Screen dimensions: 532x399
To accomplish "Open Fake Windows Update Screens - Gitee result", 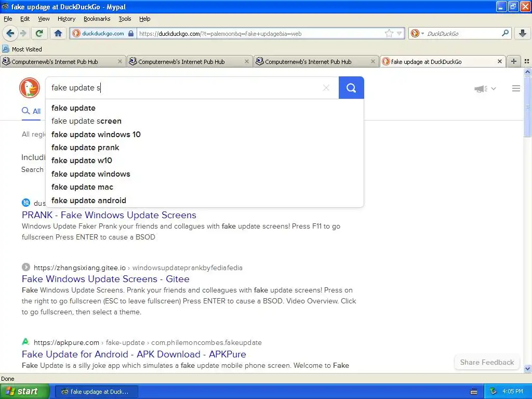I will coord(105,279).
